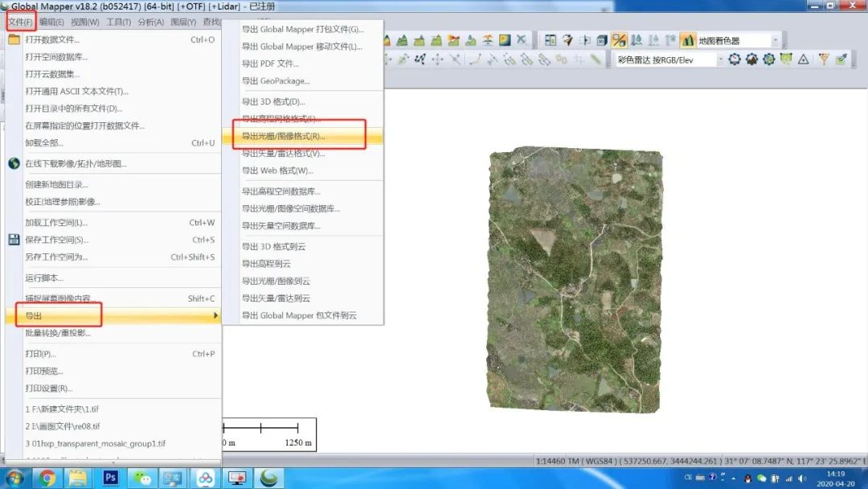868x489 pixels.
Task: Open the 地图看色器 dropdown
Action: (x=775, y=39)
